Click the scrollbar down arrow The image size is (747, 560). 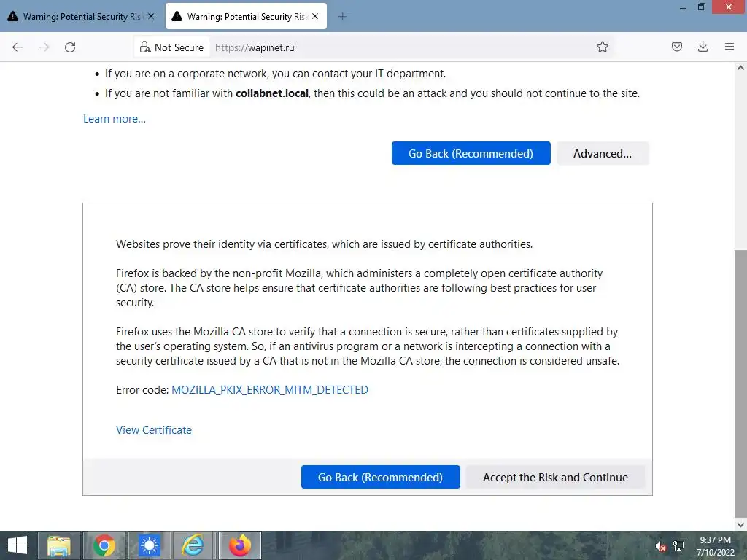pyautogui.click(x=740, y=525)
